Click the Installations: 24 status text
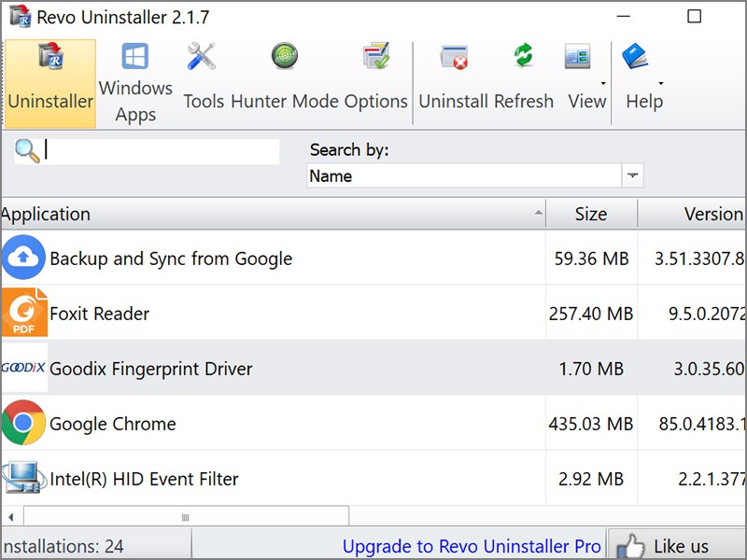 coord(63,546)
